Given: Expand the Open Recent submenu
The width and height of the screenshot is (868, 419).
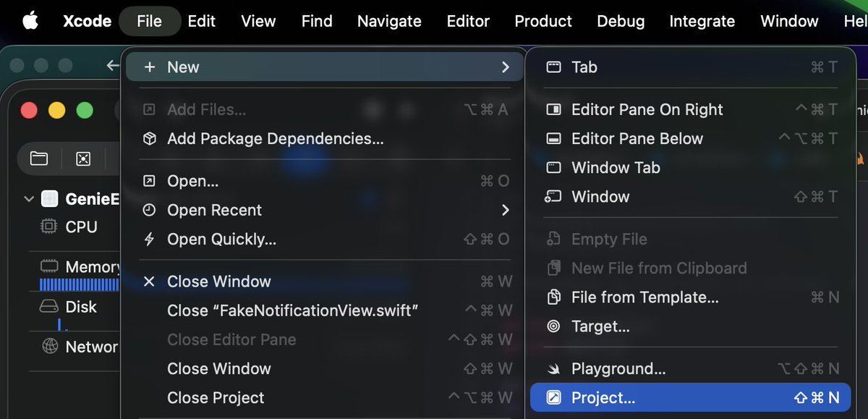Looking at the screenshot, I should point(325,210).
